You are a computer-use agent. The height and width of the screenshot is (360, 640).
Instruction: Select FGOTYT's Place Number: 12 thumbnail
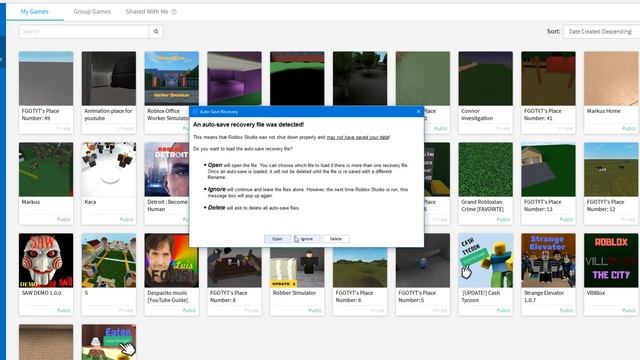pos(611,169)
